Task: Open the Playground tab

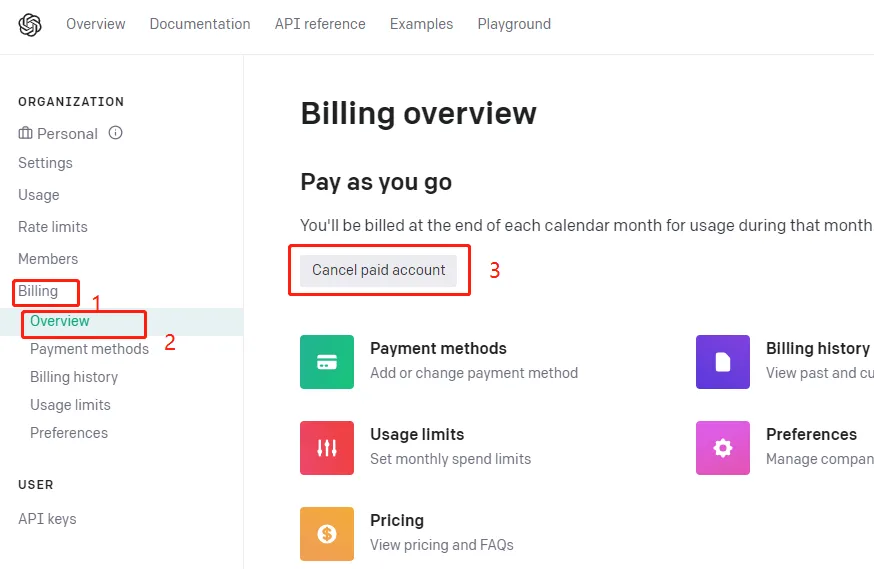Action: (x=514, y=24)
